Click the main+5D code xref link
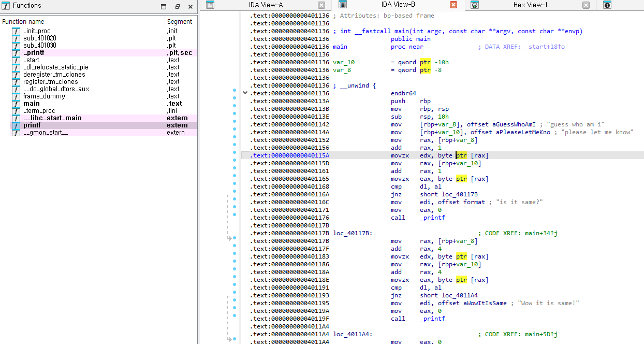 click(x=540, y=334)
